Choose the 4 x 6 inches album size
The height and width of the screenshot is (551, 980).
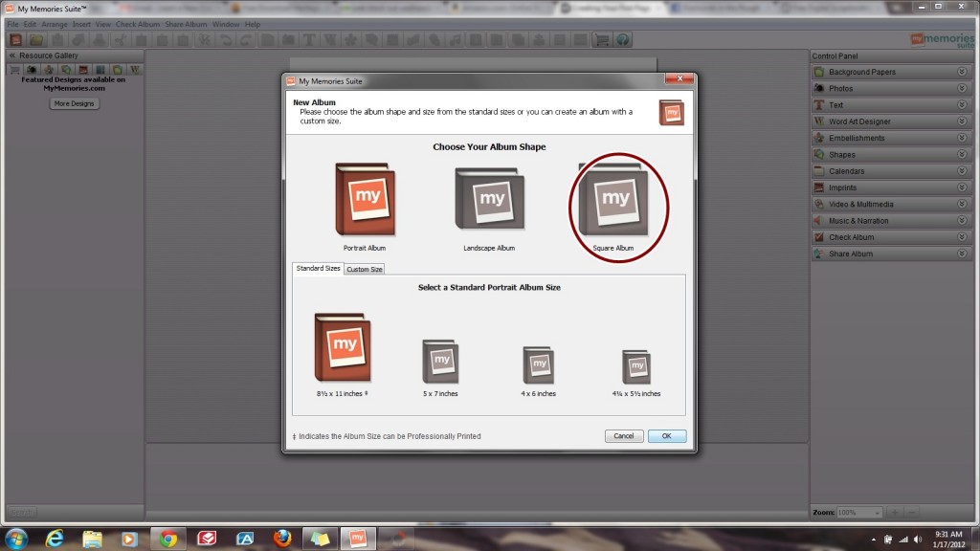[539, 364]
